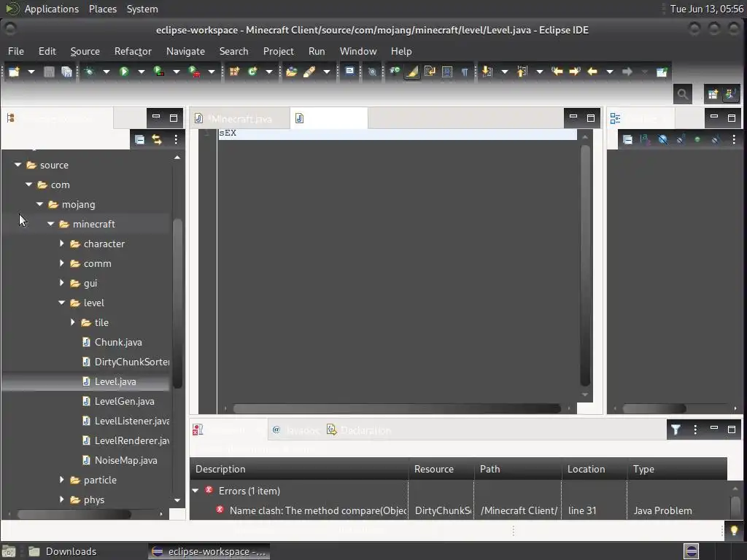This screenshot has width=747, height=560.
Task: Select the Java perspective icon
Action: pos(730,94)
